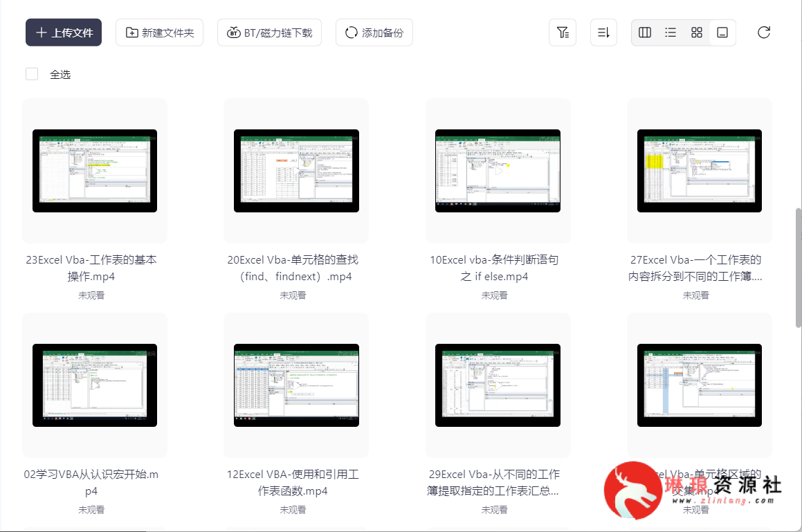The image size is (802, 532).
Task: Open thumbnail of 02学习VBA从认识宏开始.mp4
Action: [95, 385]
